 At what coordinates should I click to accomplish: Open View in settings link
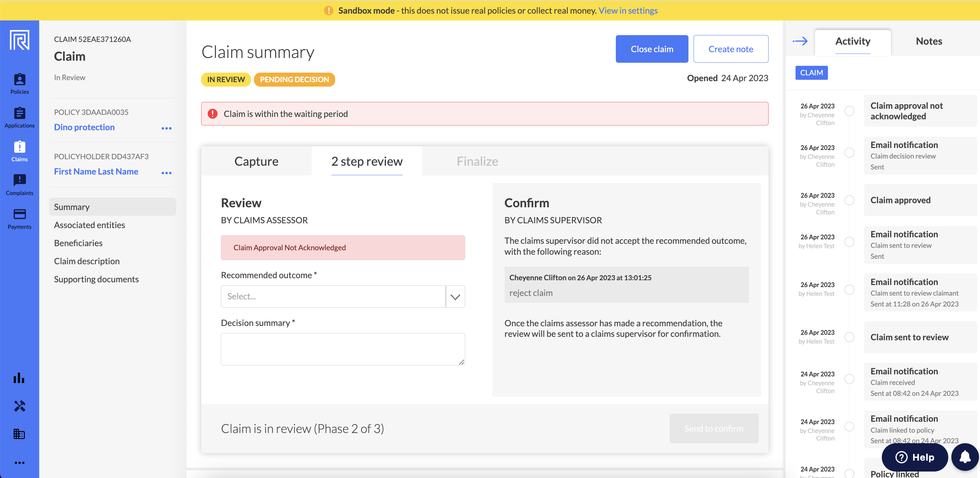(x=628, y=10)
